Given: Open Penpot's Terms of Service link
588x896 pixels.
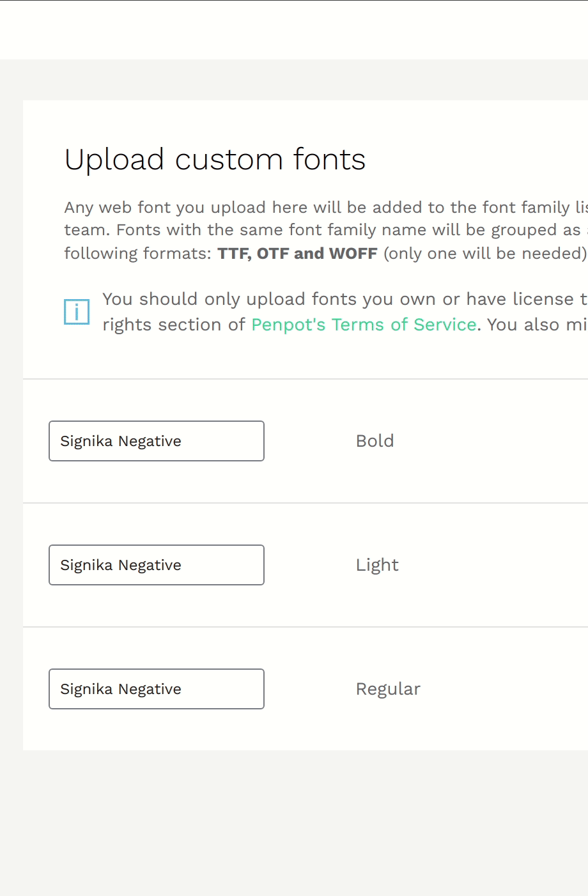Looking at the screenshot, I should (364, 325).
